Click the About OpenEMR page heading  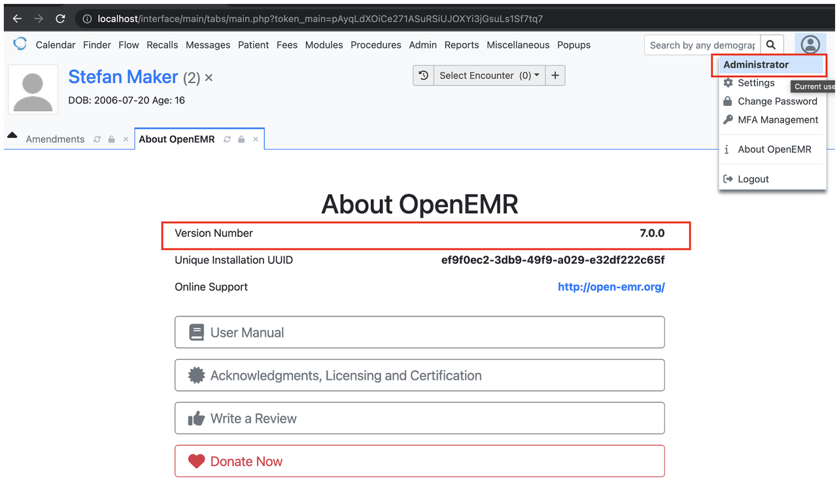click(x=420, y=205)
